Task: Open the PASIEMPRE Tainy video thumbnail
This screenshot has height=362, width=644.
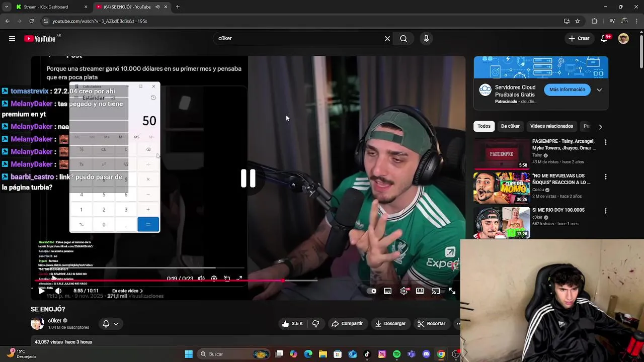Action: click(x=501, y=154)
